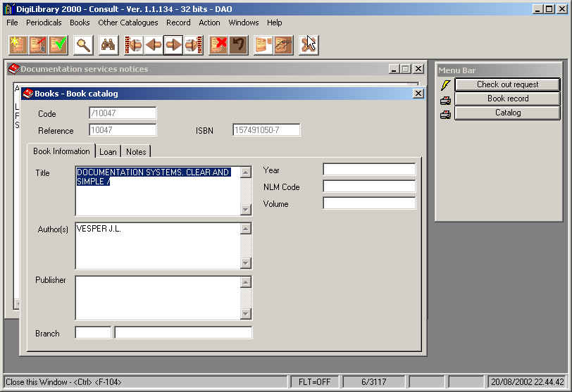Click the printer icon beside Book record
Image resolution: width=572 pixels, height=392 pixels.
pos(445,100)
